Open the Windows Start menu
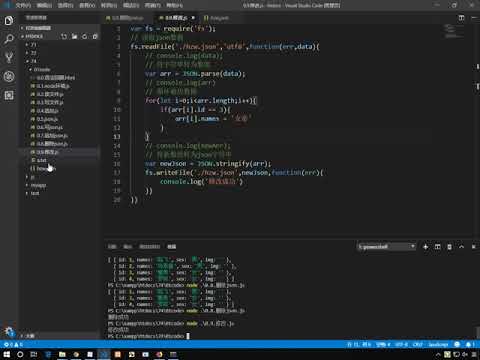Screen dimensions: 480x360 click(x=6, y=354)
